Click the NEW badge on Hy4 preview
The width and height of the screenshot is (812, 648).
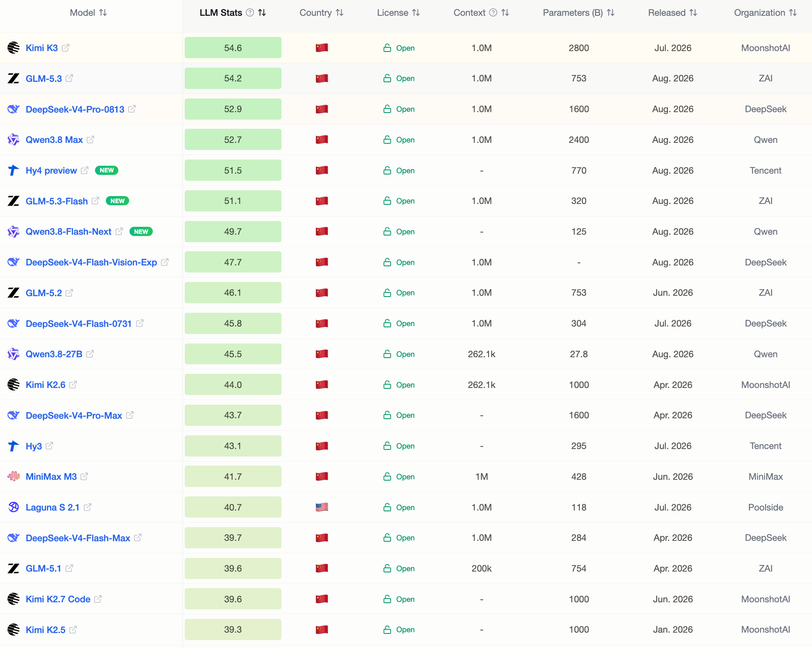(x=107, y=170)
